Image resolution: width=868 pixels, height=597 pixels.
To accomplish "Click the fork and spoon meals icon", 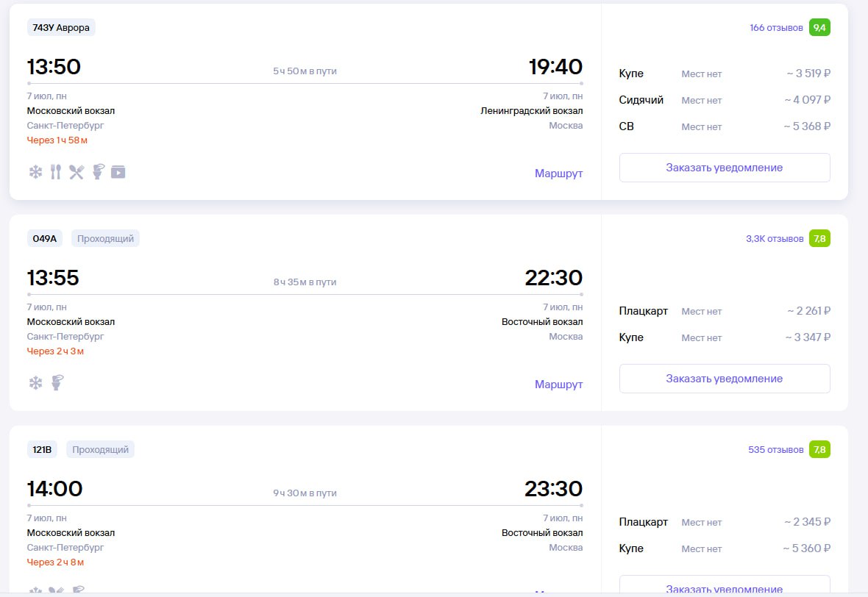I will (x=56, y=172).
